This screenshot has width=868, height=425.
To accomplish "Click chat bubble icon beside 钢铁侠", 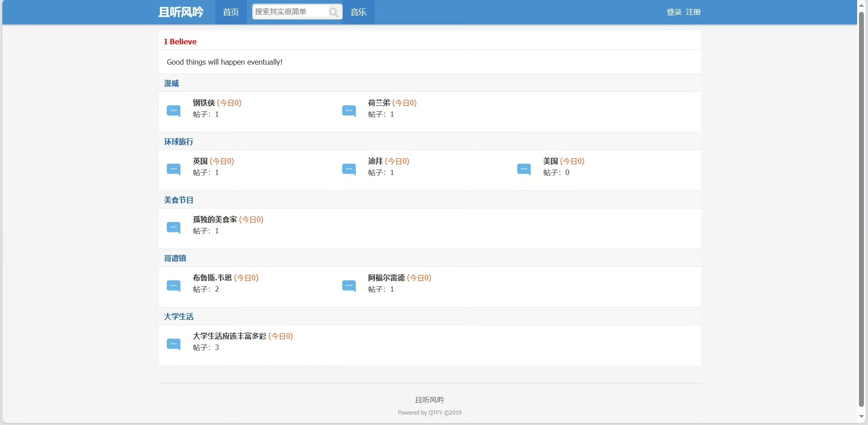I will (x=174, y=111).
